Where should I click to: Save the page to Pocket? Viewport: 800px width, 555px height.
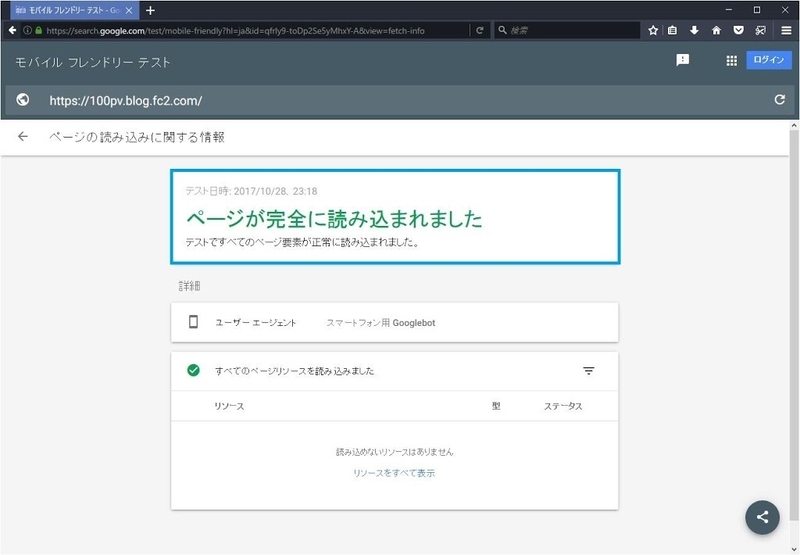pos(738,31)
